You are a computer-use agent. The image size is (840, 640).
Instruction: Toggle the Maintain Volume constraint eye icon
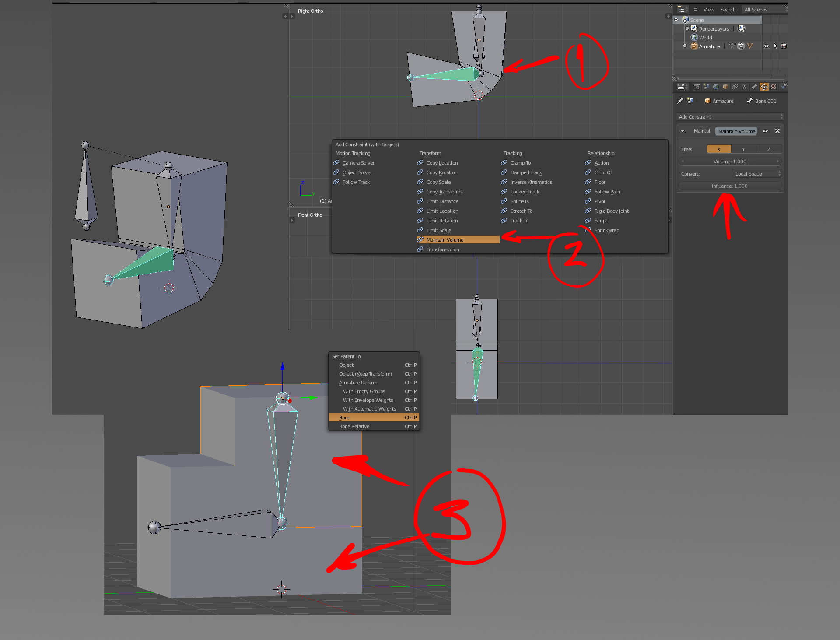tap(765, 131)
